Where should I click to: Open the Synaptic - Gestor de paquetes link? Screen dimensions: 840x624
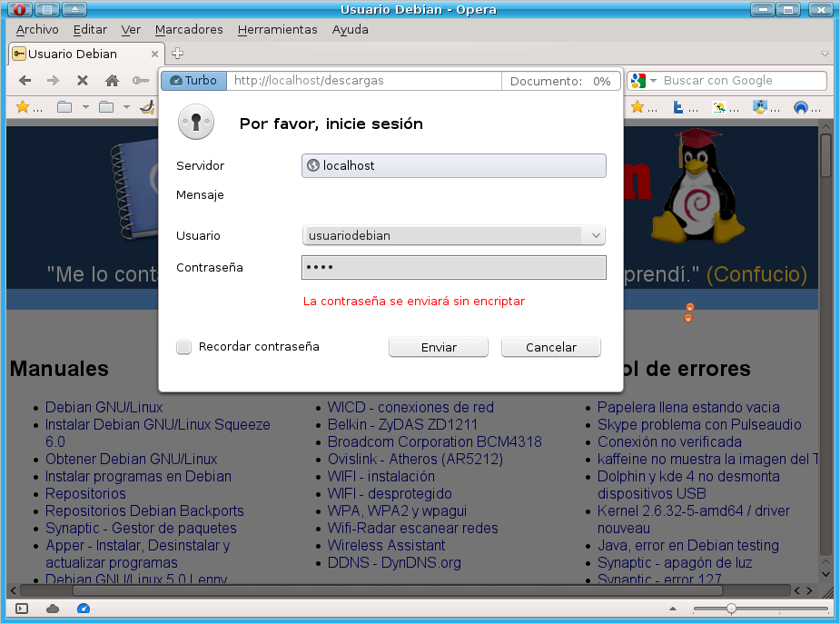pyautogui.click(x=141, y=528)
